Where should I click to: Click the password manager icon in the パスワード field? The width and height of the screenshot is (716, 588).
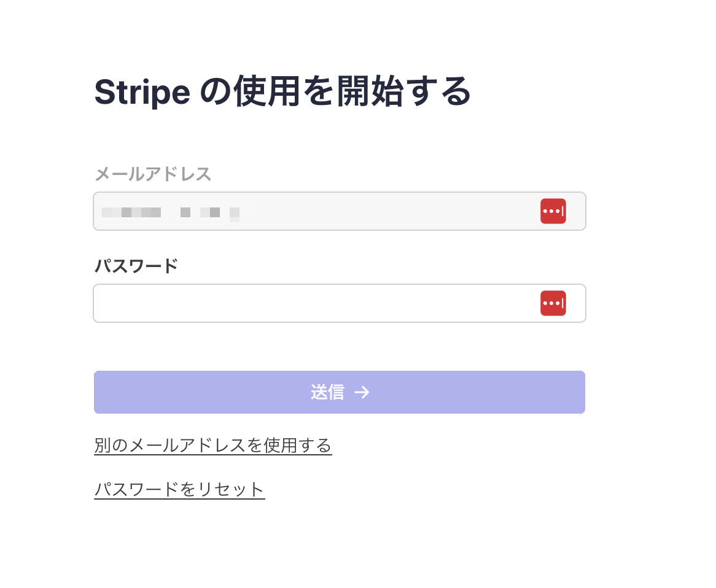click(553, 303)
